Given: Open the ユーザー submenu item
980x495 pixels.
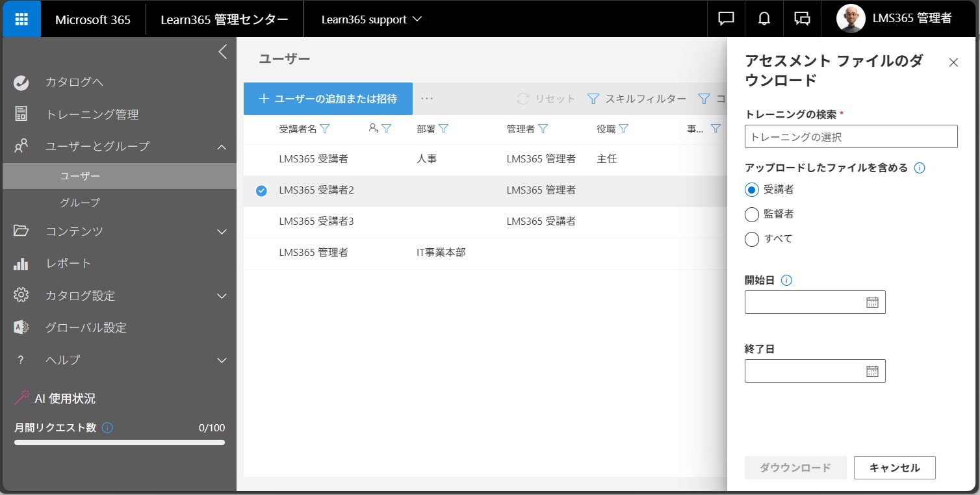Looking at the screenshot, I should (120, 176).
